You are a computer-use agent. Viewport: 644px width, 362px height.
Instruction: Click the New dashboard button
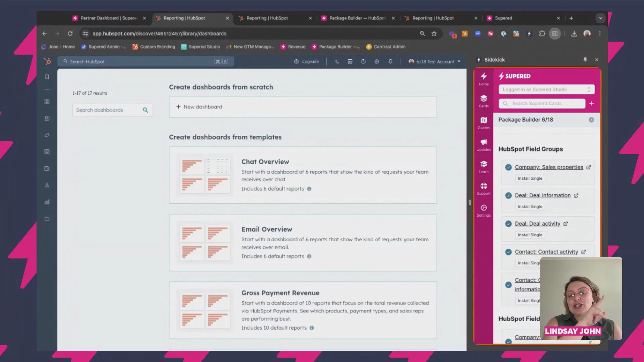[x=303, y=107]
